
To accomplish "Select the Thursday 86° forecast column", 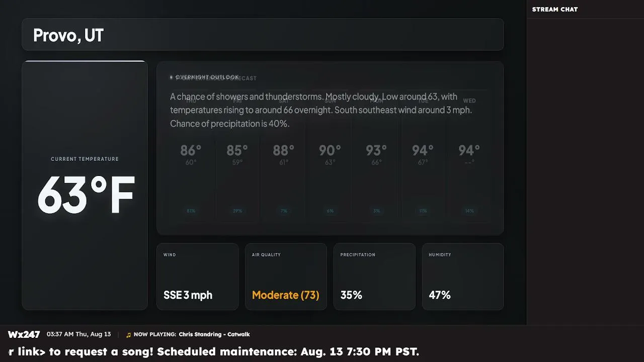I will click(x=191, y=158).
